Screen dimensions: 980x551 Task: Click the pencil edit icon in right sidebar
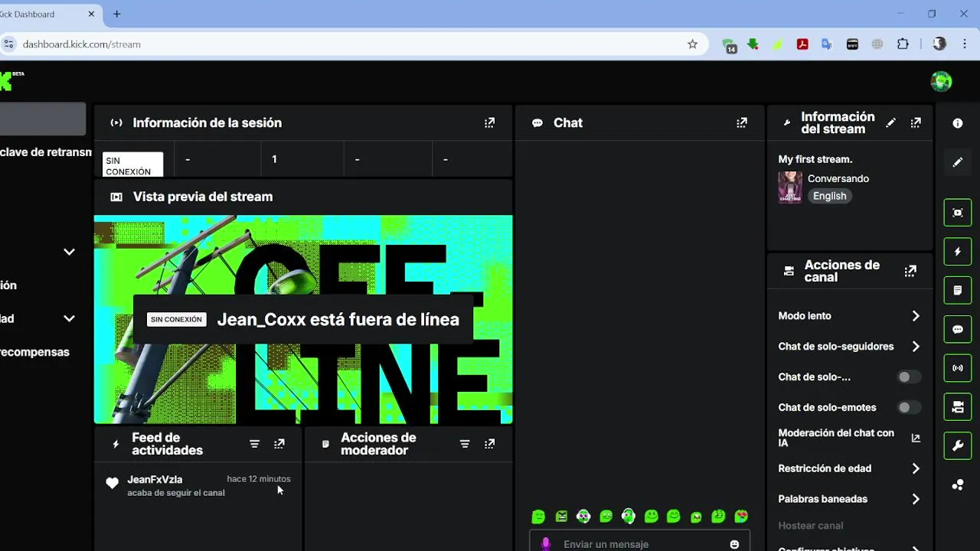point(958,162)
